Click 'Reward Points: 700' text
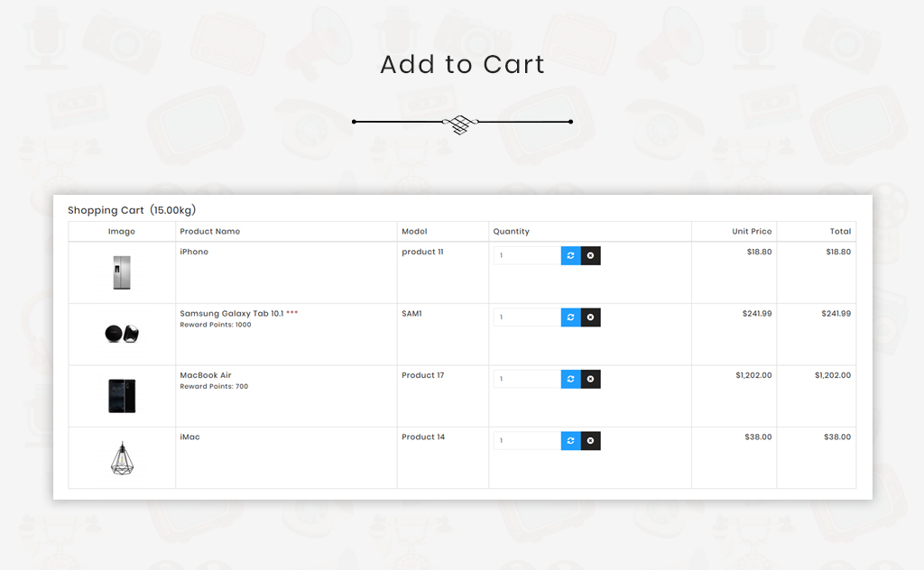Screen dimensions: 924x570 click(x=214, y=386)
